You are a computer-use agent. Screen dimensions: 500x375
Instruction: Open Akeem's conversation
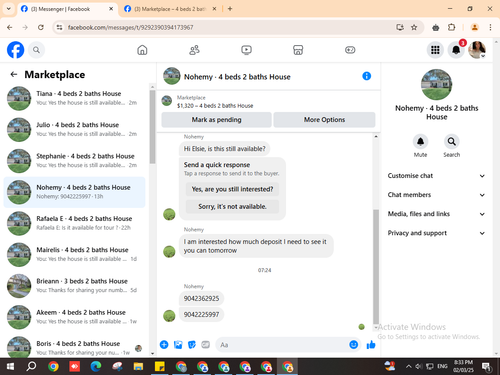(75, 317)
